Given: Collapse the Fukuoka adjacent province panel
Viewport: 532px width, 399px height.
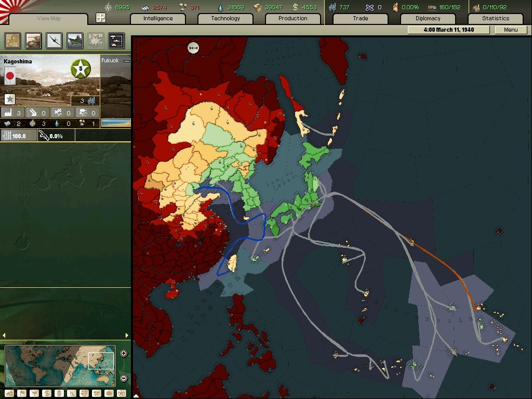Looking at the screenshot, I should pos(127,61).
